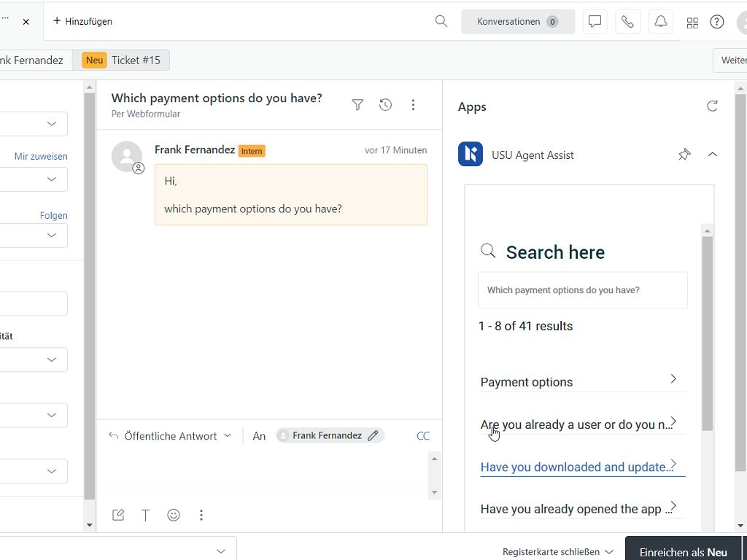Insert an emoji in the reply
The height and width of the screenshot is (560, 747).
[174, 515]
